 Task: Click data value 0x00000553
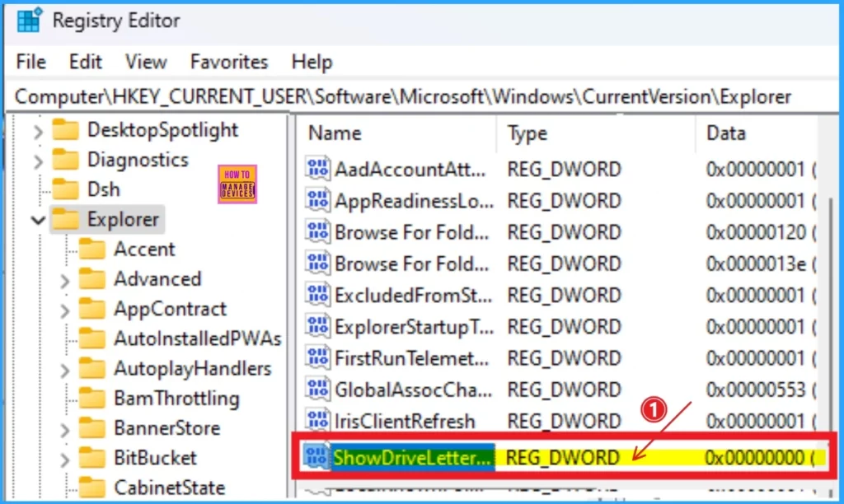point(756,390)
